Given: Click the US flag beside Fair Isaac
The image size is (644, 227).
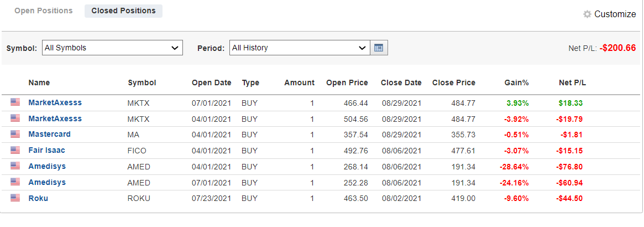Looking at the screenshot, I should [x=15, y=150].
